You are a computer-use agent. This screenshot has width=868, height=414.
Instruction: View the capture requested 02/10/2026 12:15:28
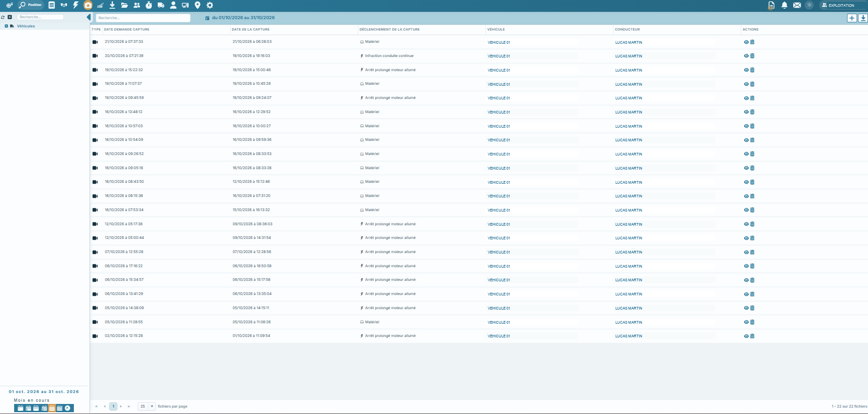tap(746, 336)
